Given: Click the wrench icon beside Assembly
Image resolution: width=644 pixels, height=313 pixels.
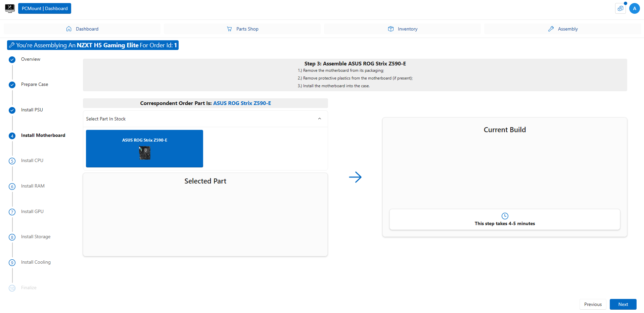Looking at the screenshot, I should 551,29.
